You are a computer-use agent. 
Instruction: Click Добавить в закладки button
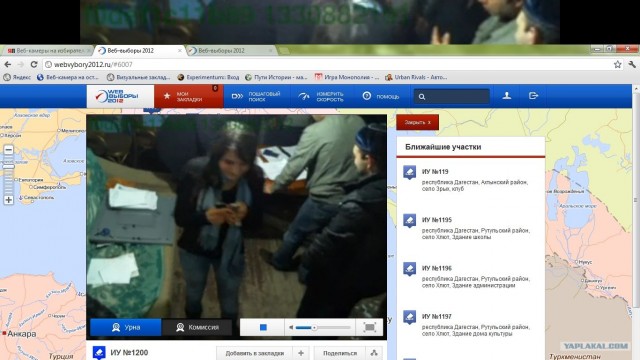255,353
